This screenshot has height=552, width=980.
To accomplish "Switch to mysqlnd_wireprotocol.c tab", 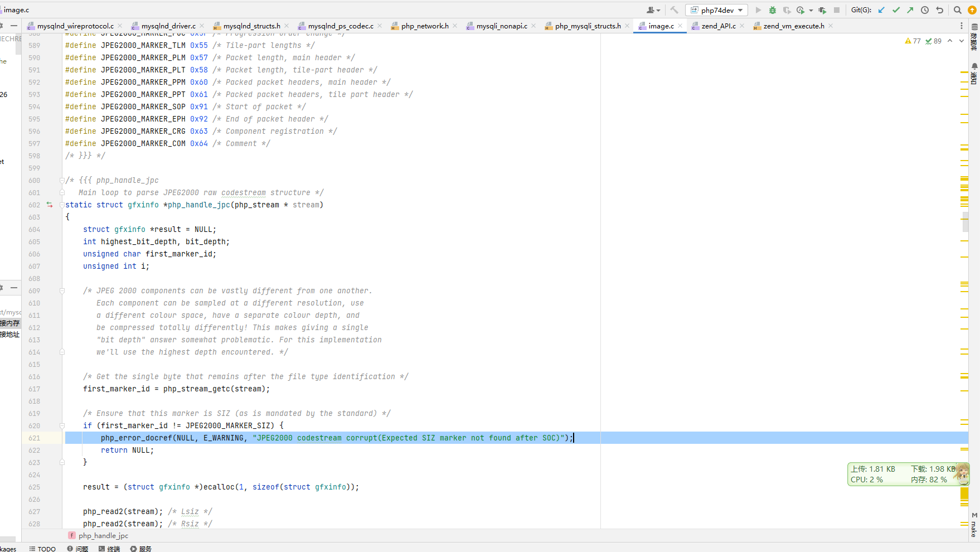I will pos(75,26).
